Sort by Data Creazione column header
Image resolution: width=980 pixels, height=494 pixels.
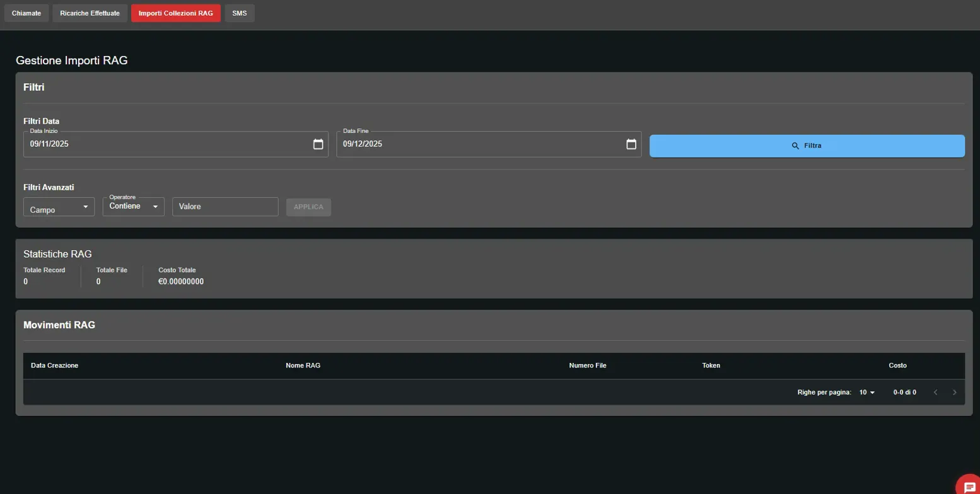pyautogui.click(x=55, y=365)
